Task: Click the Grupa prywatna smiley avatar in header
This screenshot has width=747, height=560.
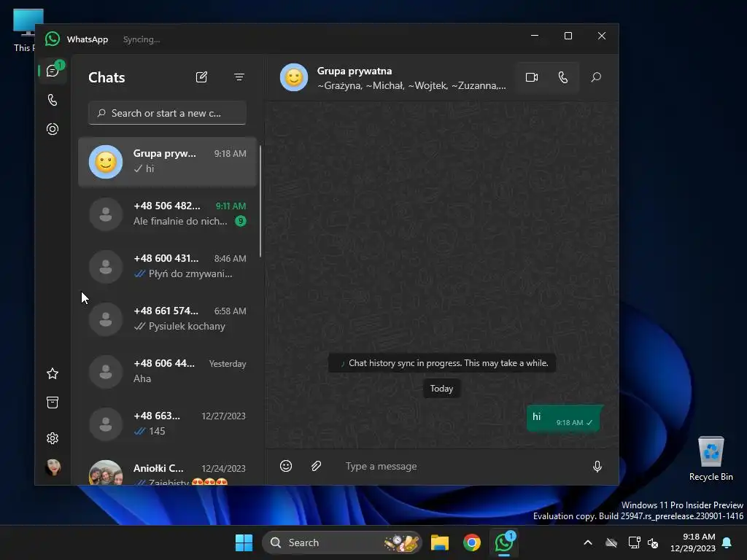Action: tap(294, 77)
